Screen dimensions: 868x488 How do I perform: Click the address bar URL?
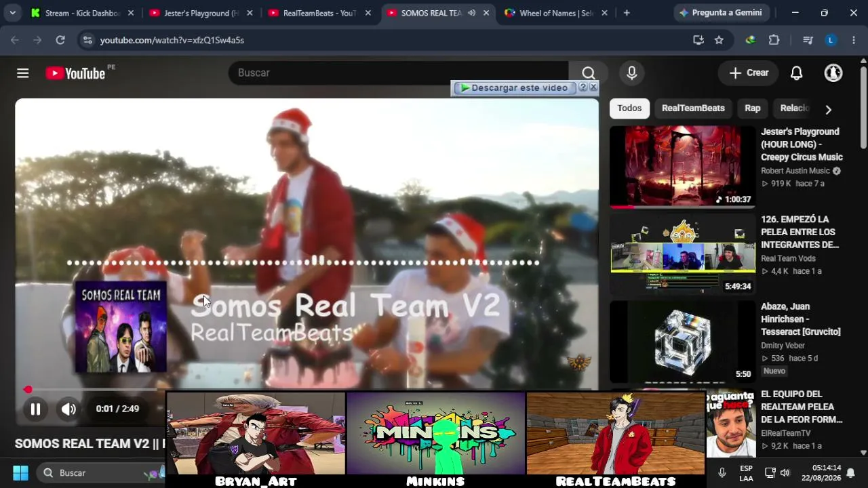[172, 40]
